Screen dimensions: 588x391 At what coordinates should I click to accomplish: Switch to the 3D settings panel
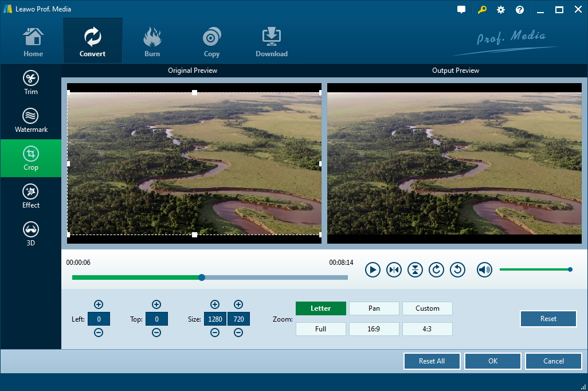click(x=31, y=233)
